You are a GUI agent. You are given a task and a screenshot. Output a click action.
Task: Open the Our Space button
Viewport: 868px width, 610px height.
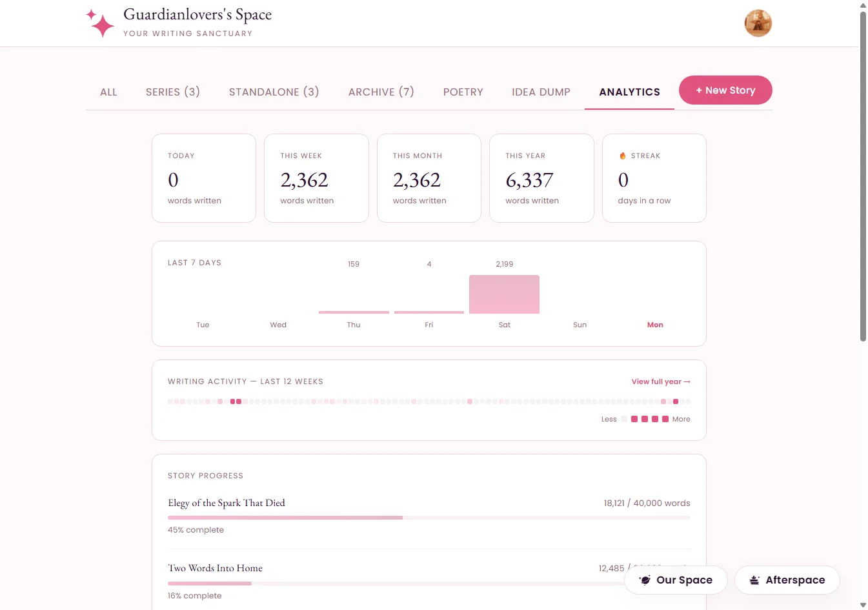click(676, 580)
